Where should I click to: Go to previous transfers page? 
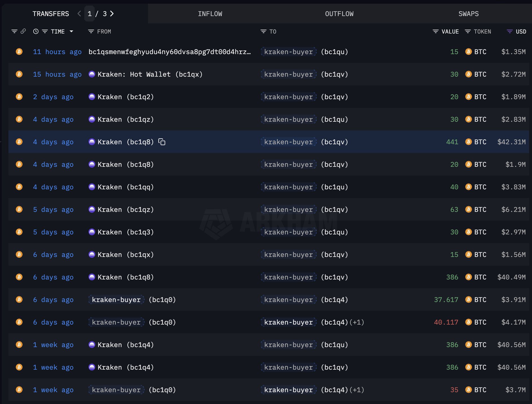(79, 14)
